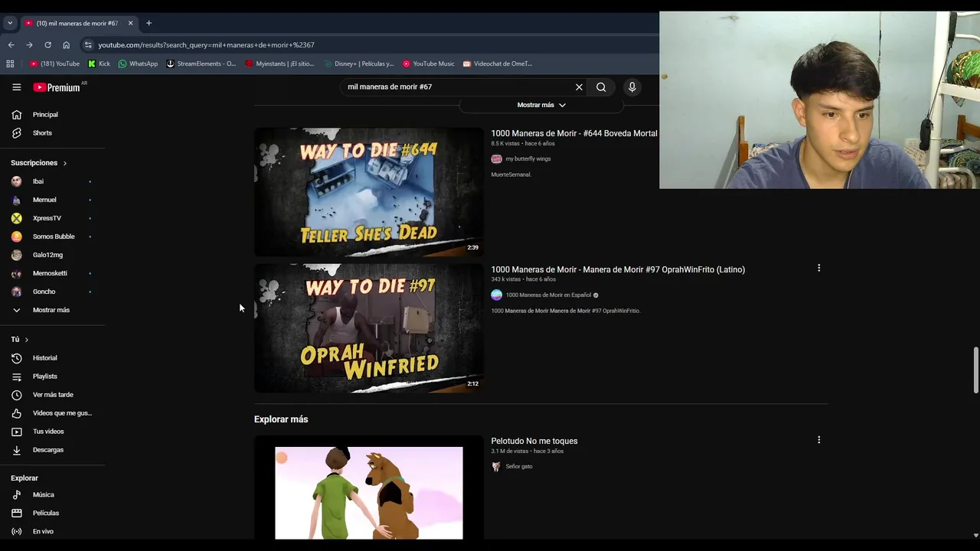Open (181) YouTube bookmark
This screenshot has width=980, height=551.
point(54,64)
